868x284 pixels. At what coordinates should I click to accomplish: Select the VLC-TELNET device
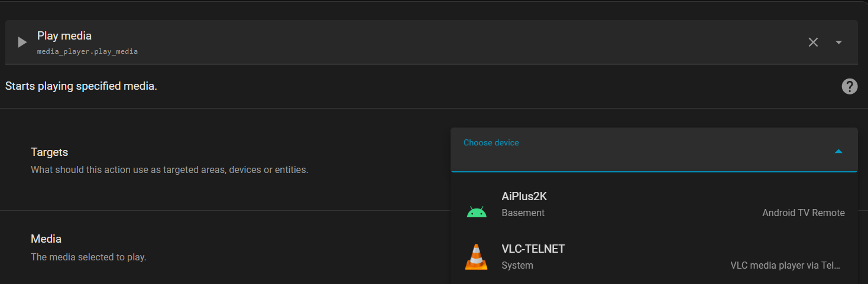point(533,249)
